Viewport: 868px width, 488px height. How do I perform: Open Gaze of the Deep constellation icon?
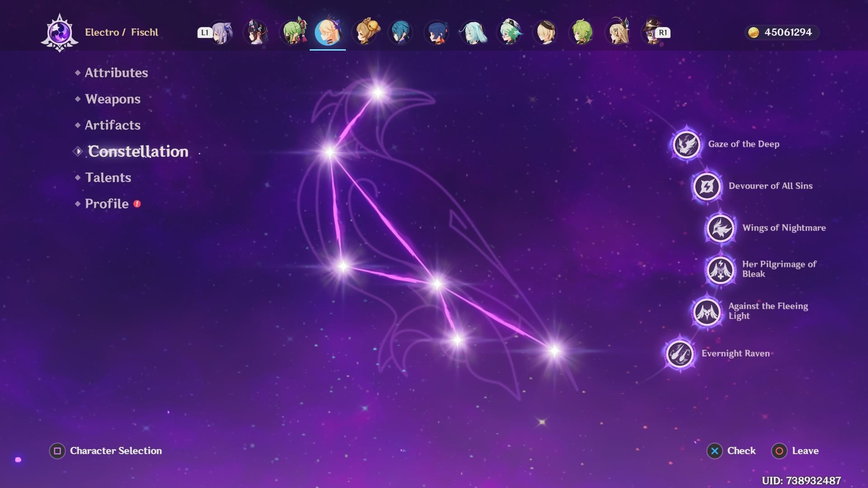click(x=686, y=145)
